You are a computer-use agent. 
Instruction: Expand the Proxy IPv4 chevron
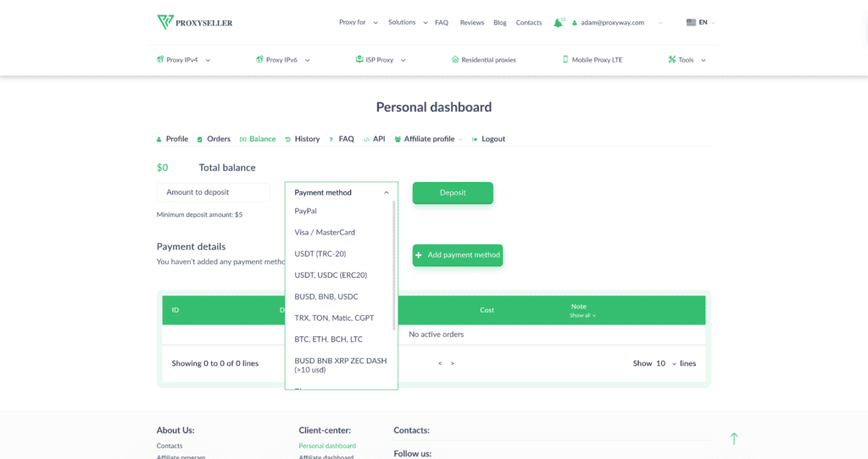(x=208, y=60)
